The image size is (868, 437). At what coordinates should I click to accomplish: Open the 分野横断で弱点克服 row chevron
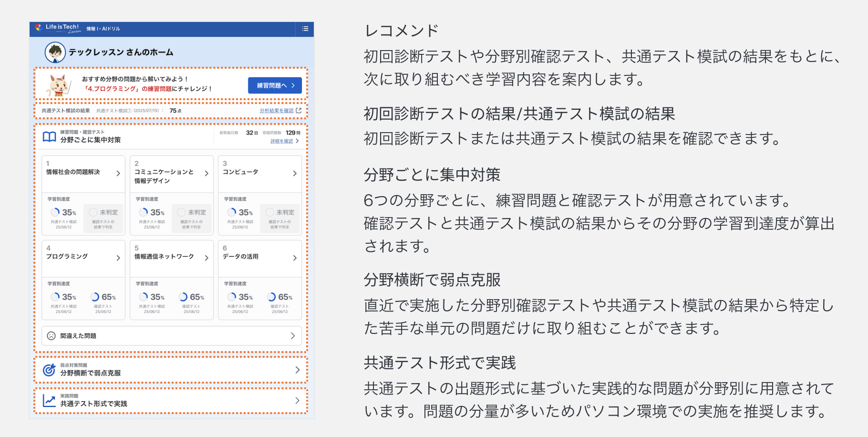(x=297, y=370)
